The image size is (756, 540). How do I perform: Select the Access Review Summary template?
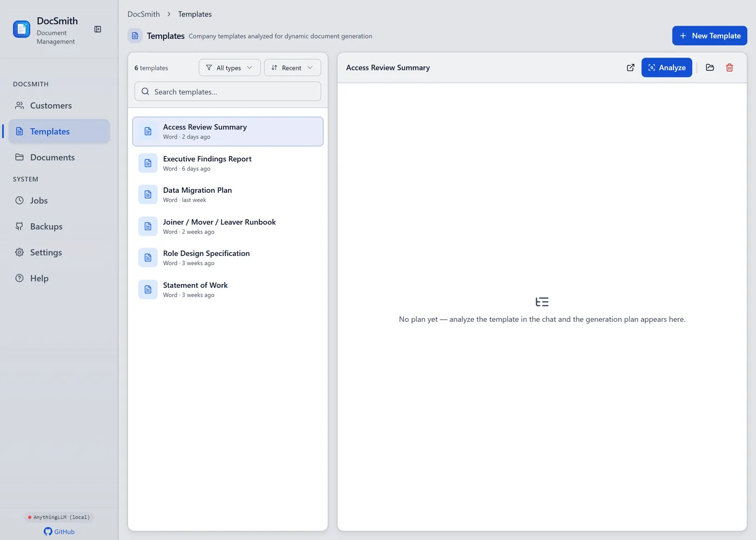click(228, 132)
